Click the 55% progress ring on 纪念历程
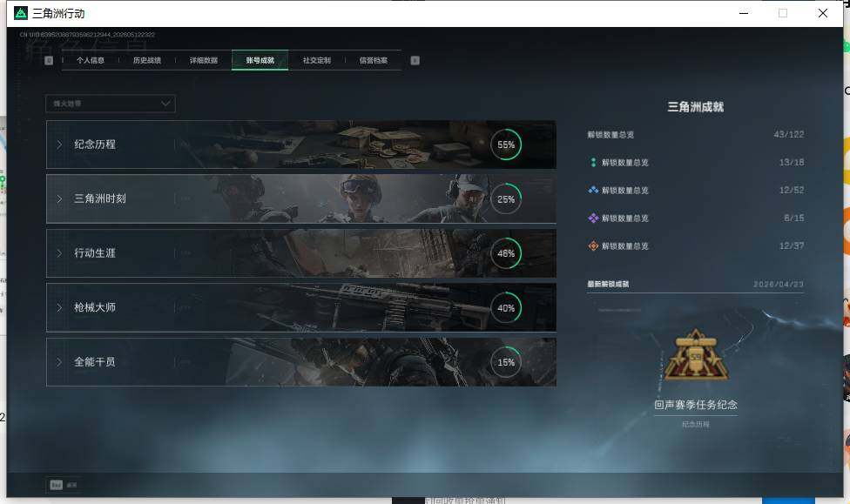The width and height of the screenshot is (850, 504). point(506,144)
